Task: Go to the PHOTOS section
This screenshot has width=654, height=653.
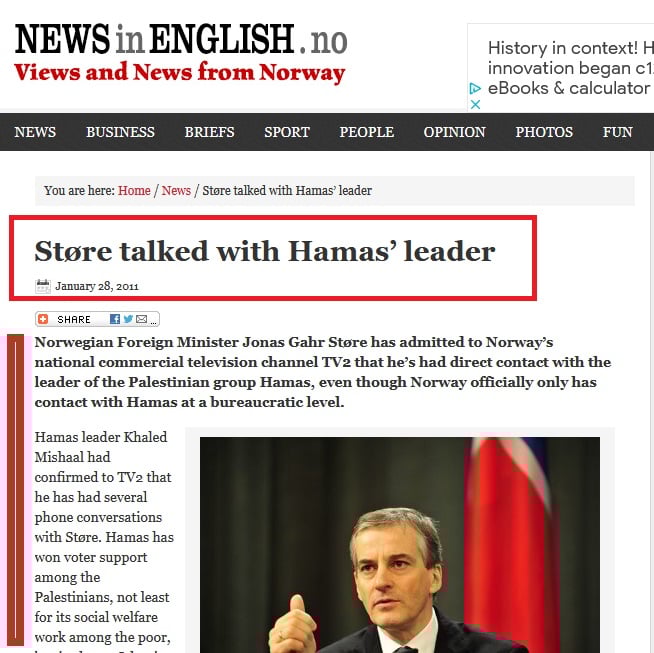Action: (544, 132)
